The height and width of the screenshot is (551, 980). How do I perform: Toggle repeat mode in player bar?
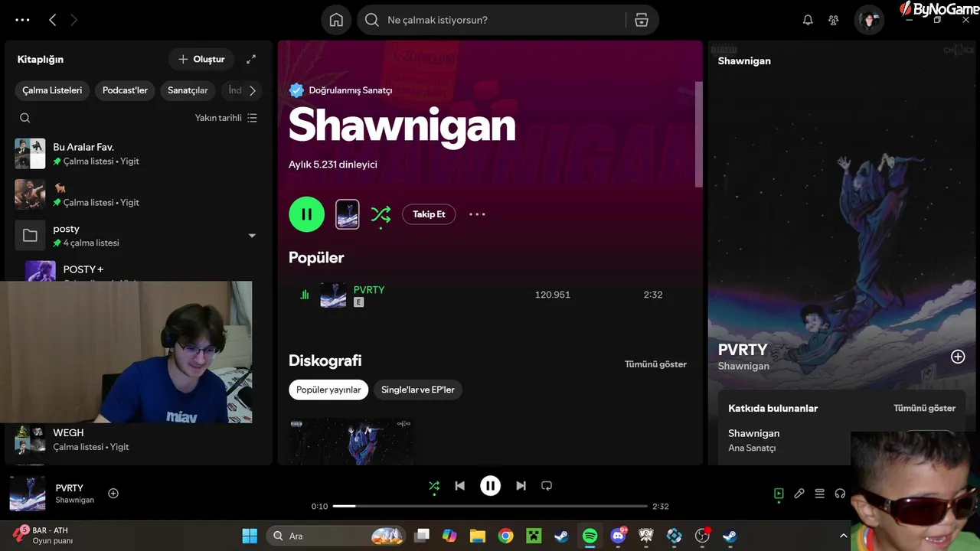547,486
